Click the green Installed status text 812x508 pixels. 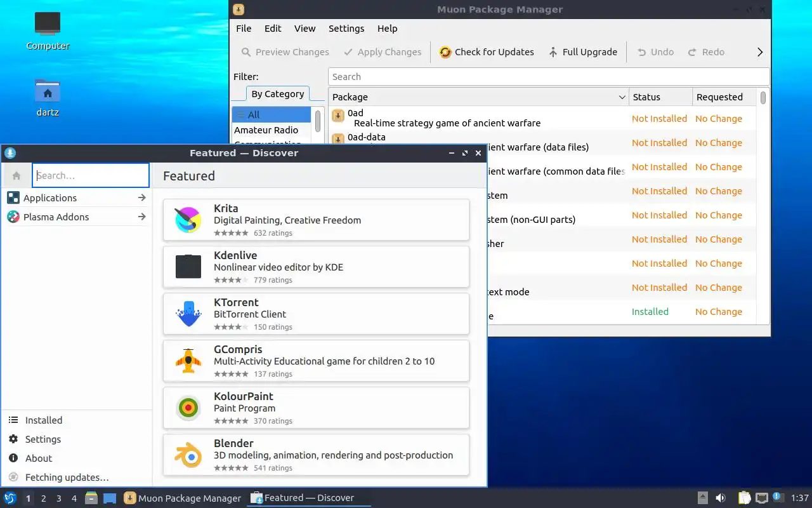[650, 312]
